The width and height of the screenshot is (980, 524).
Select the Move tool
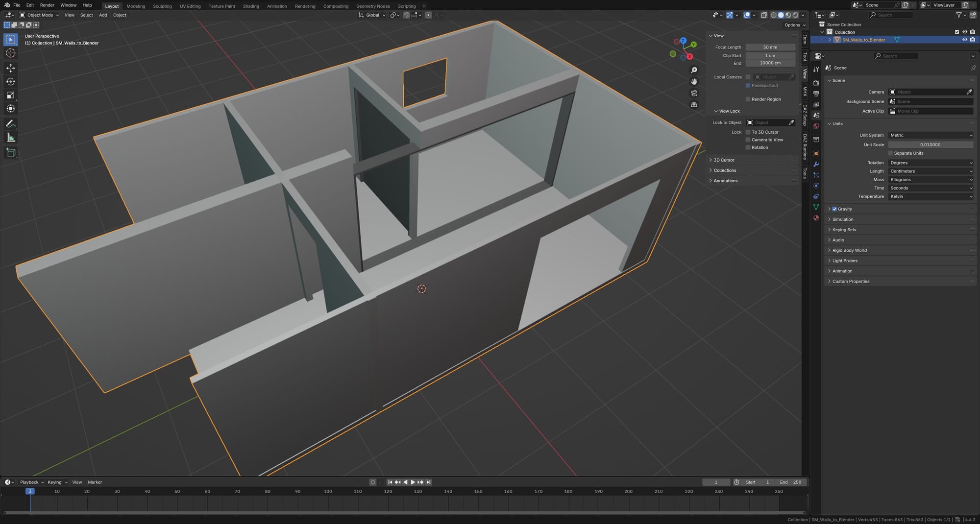coord(11,68)
